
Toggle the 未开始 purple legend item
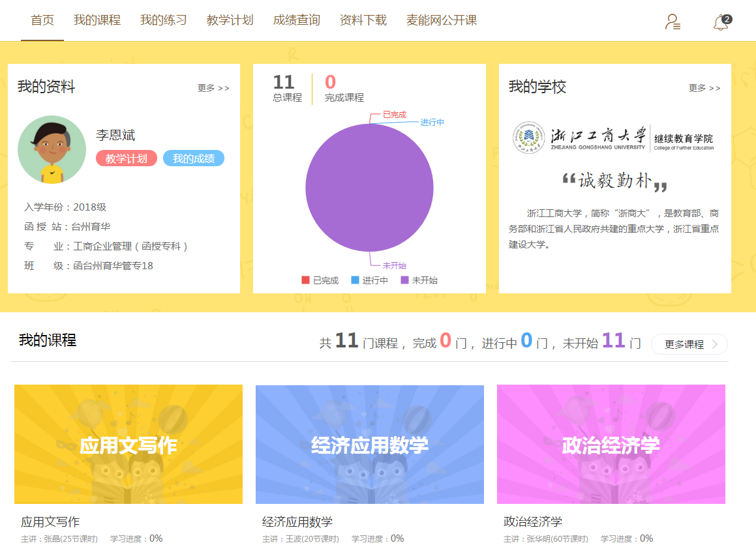(419, 280)
